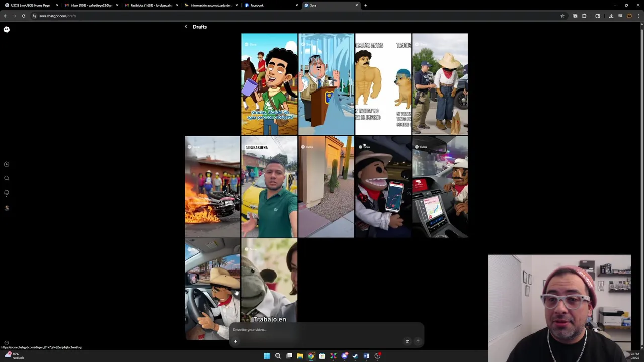Open taskbar Search
This screenshot has width=644, height=362.
coord(278,356)
